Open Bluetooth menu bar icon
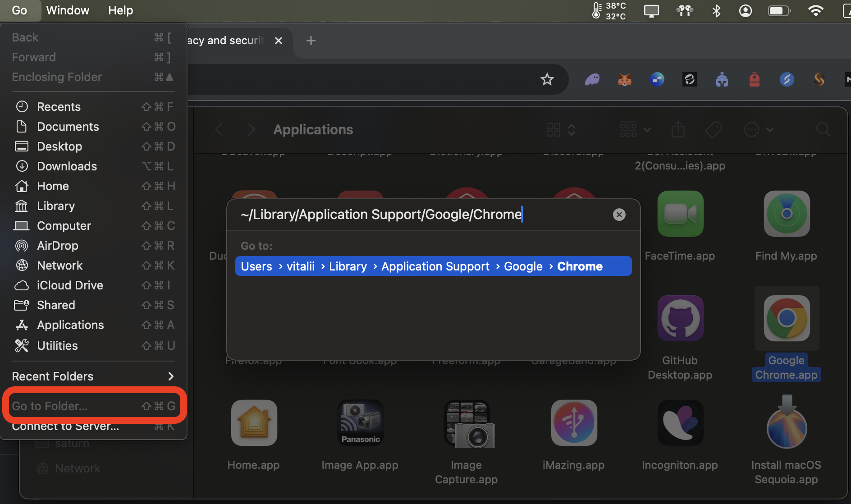Screen dimensions: 851x504 click(x=716, y=10)
